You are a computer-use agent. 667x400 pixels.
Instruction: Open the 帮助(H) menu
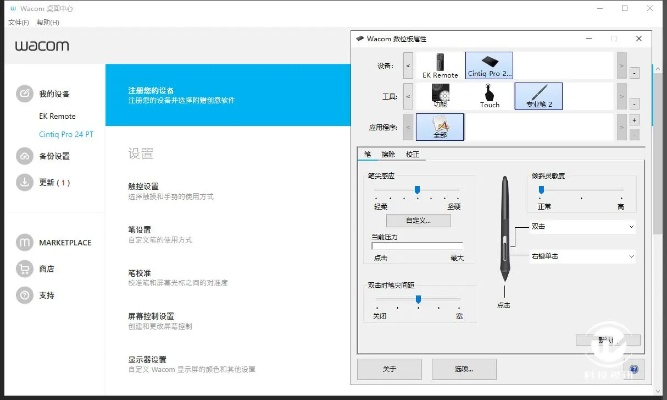point(48,22)
